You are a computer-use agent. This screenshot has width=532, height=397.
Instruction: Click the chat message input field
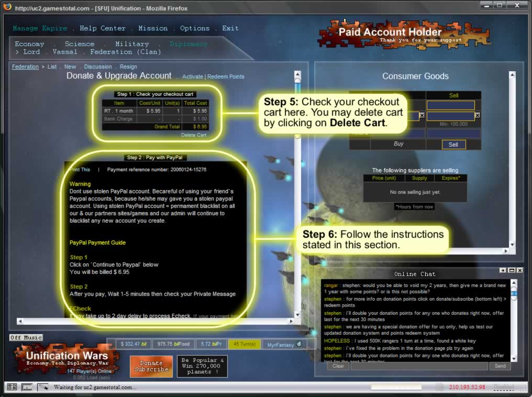pos(419,366)
